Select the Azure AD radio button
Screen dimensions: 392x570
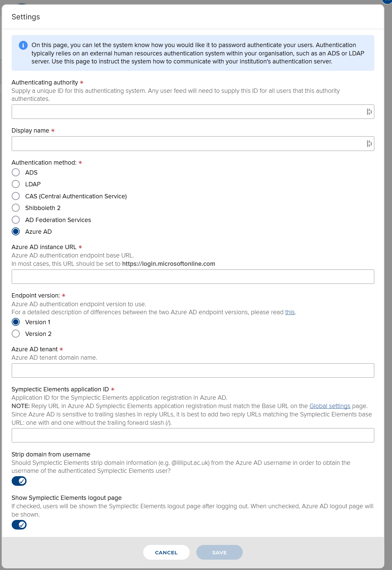16,231
